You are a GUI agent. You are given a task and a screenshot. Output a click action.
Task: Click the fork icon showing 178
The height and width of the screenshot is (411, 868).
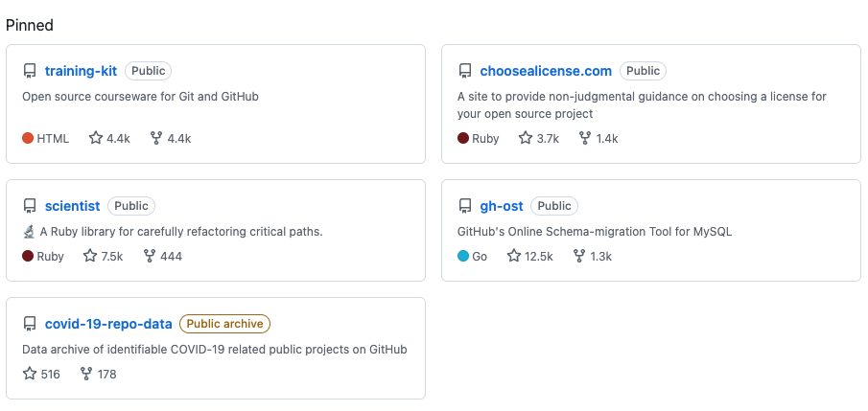(x=86, y=374)
